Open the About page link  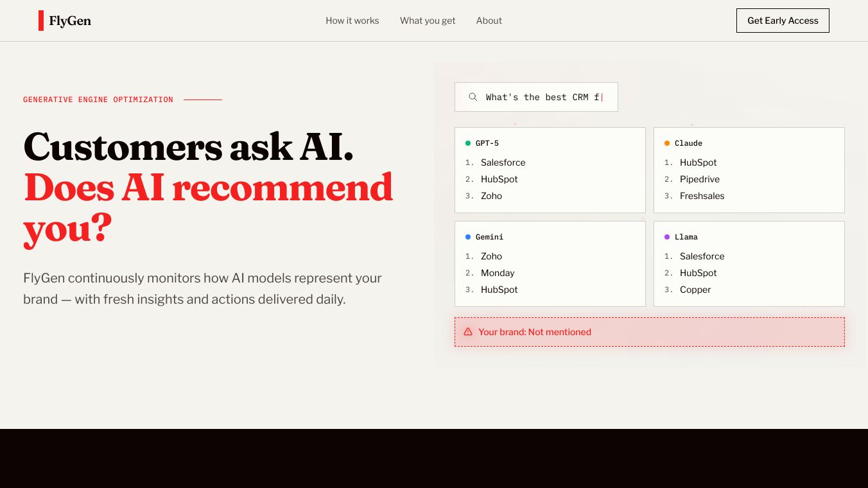[x=489, y=21]
